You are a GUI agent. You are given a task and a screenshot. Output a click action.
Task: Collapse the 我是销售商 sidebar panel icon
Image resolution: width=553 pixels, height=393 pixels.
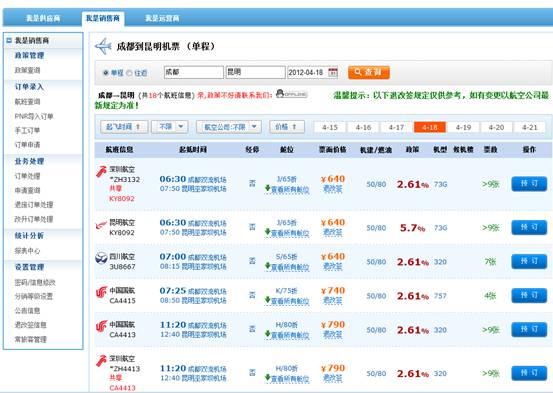coord(9,40)
